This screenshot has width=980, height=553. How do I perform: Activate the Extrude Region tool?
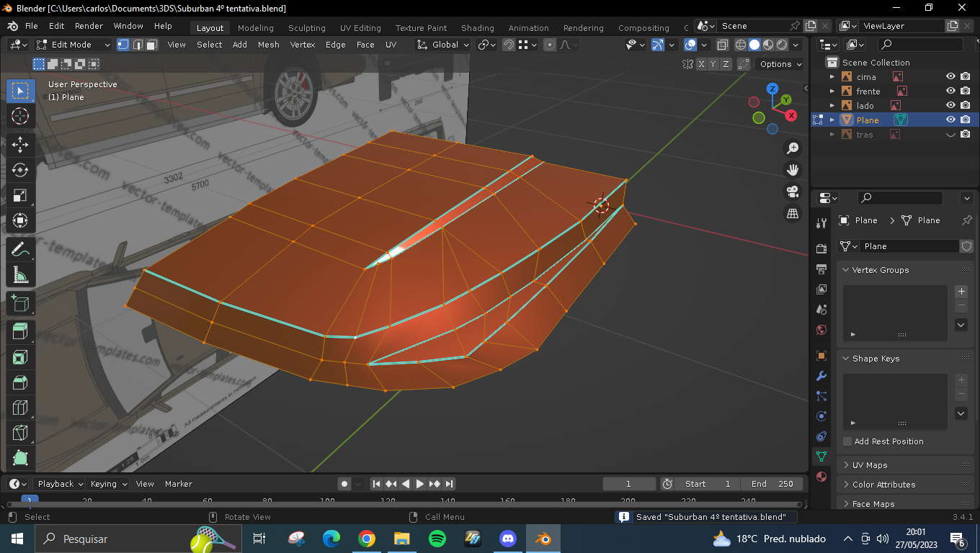20,331
